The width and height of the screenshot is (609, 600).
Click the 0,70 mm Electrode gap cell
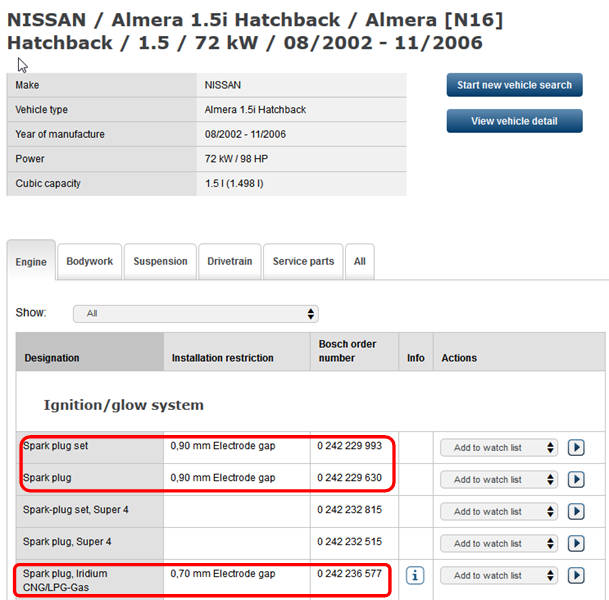(223, 573)
